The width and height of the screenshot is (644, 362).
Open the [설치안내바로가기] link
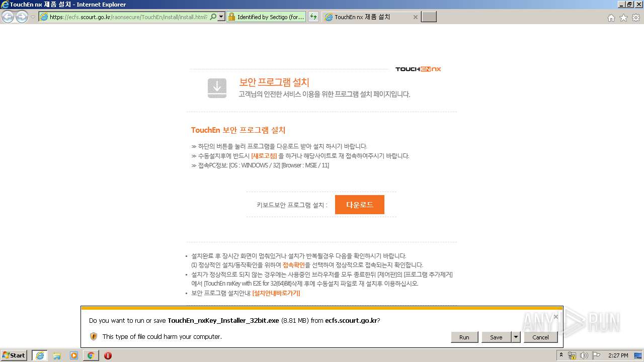tap(276, 293)
